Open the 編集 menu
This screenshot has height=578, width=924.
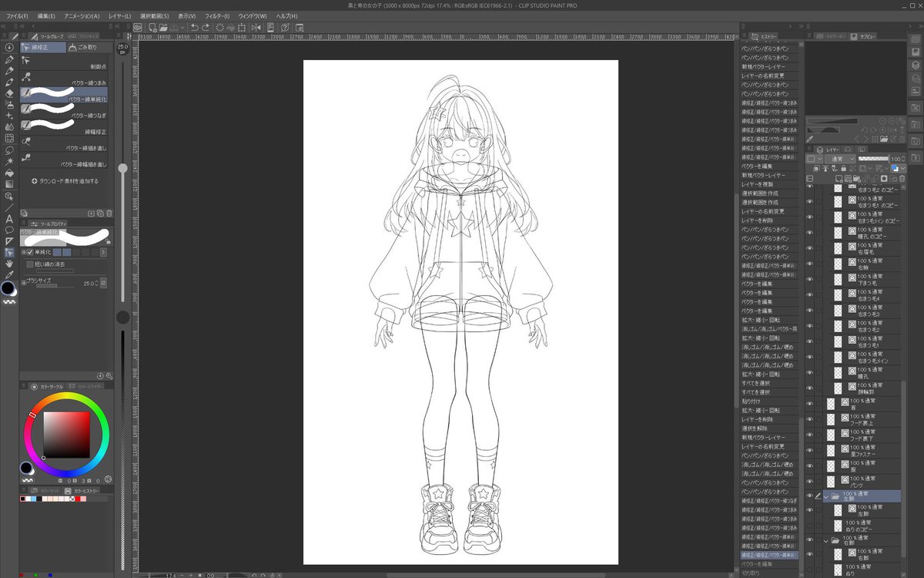(x=46, y=15)
